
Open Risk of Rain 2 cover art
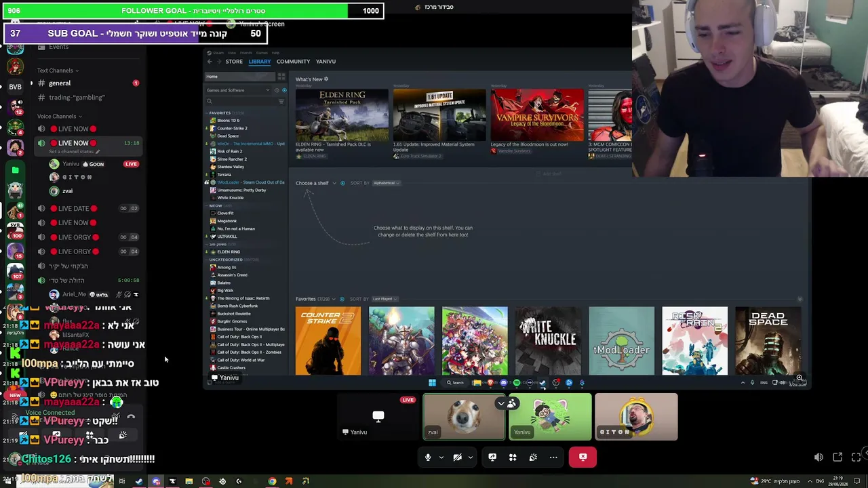(694, 341)
